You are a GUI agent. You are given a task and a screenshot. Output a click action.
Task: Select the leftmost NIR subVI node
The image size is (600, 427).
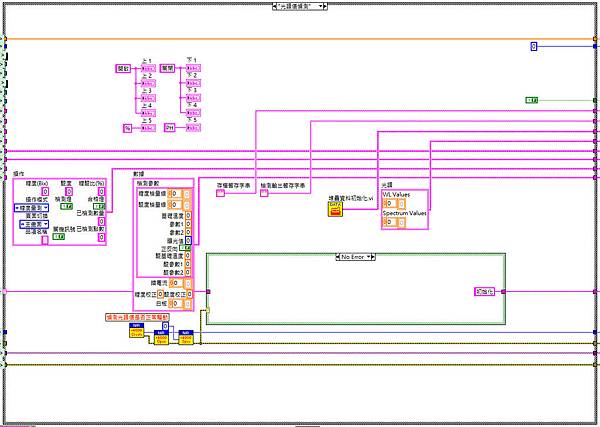click(x=137, y=331)
